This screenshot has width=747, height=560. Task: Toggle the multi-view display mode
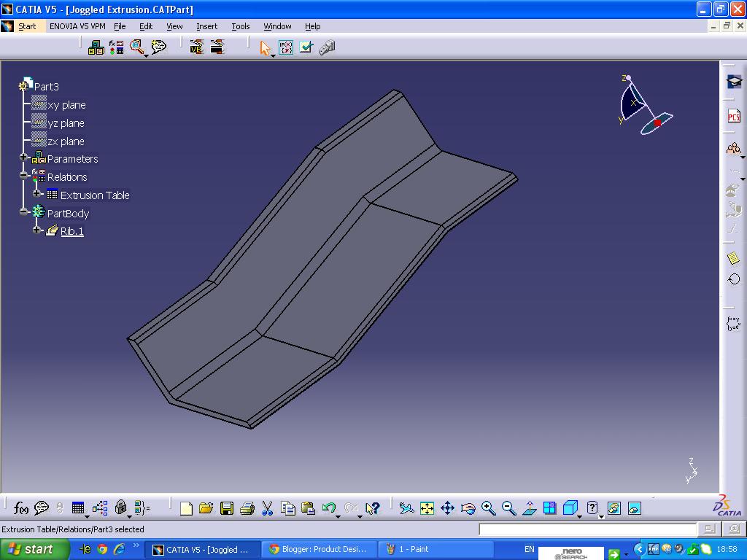coord(549,508)
